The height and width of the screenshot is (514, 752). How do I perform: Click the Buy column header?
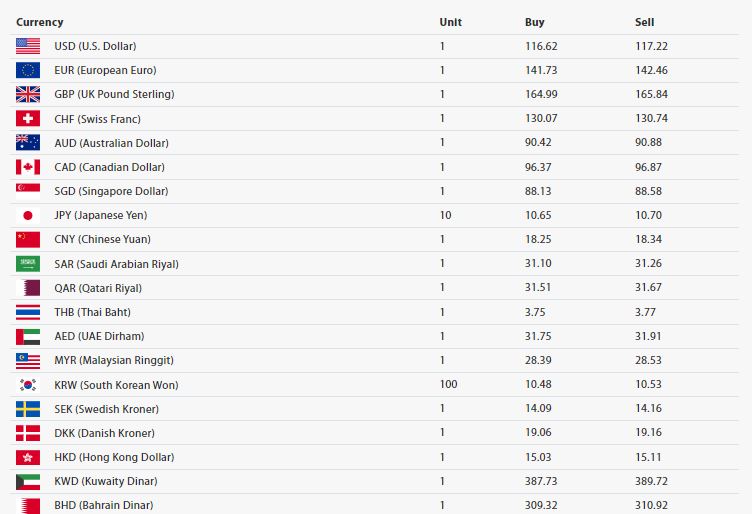click(535, 22)
